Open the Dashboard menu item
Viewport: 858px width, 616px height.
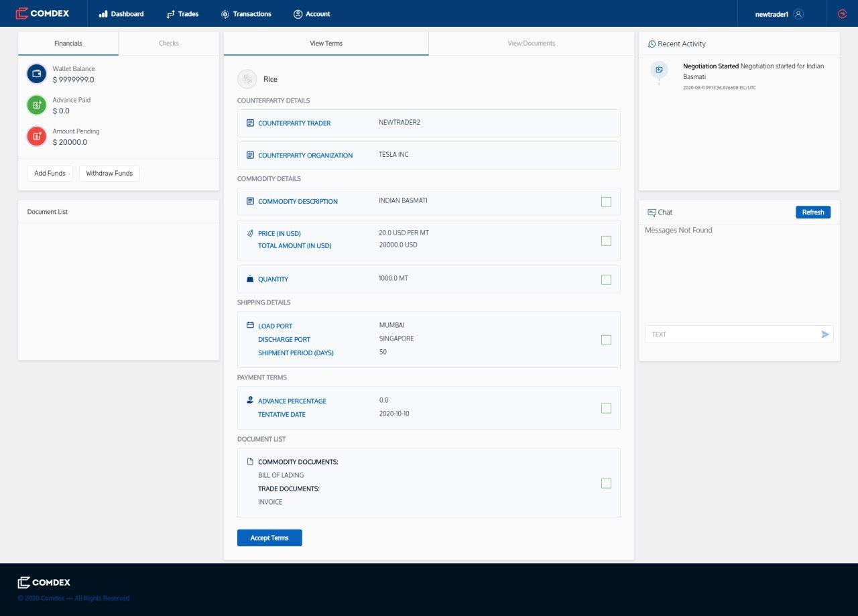click(121, 13)
